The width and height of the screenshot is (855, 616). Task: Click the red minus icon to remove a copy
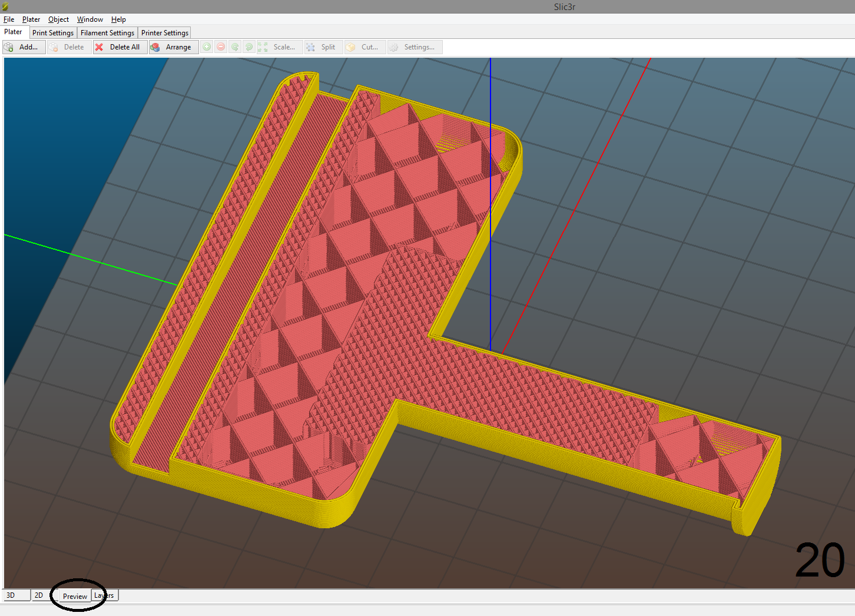[221, 47]
